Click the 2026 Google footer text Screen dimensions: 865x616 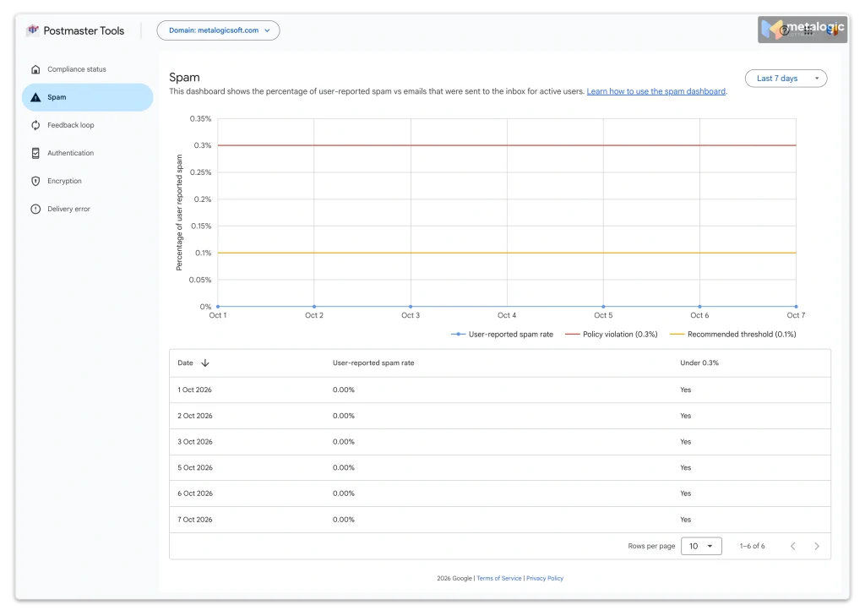(454, 579)
